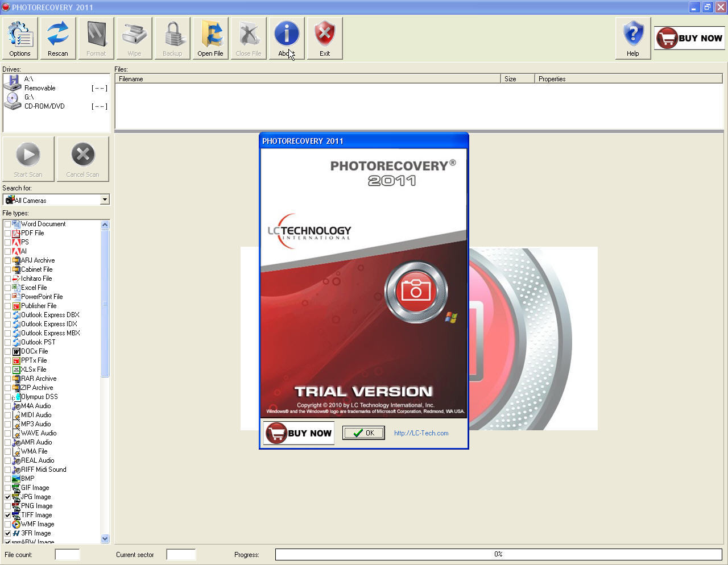Uncheck the 3FR Image file type

pos(7,533)
